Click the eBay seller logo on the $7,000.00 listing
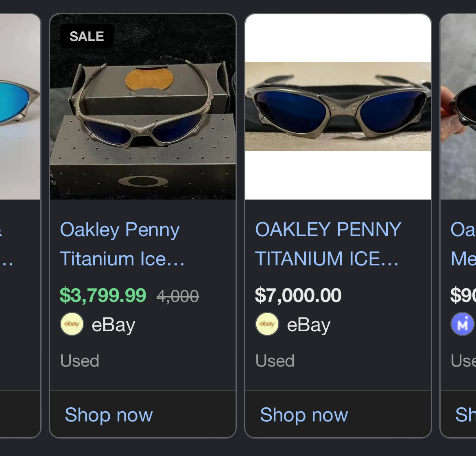 coord(267,324)
